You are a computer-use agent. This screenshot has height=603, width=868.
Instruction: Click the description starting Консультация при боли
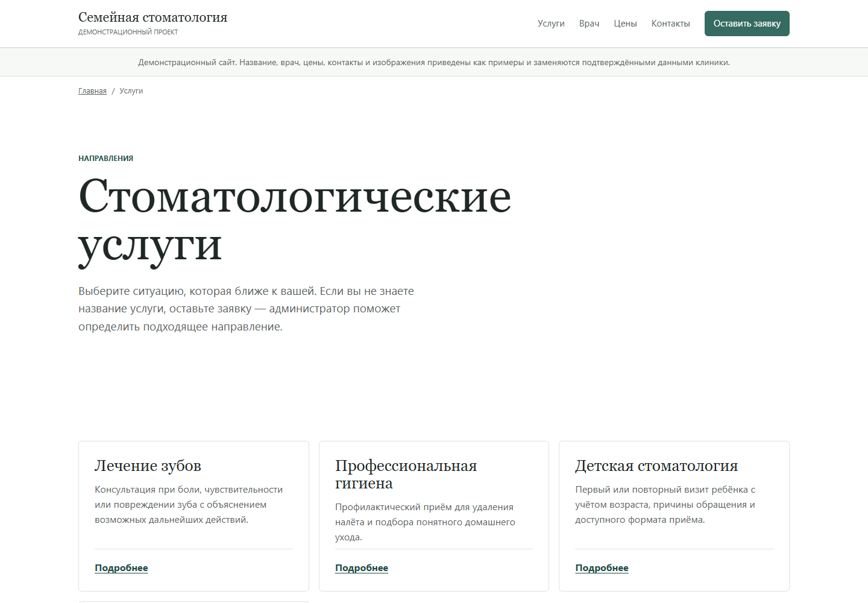(x=189, y=505)
